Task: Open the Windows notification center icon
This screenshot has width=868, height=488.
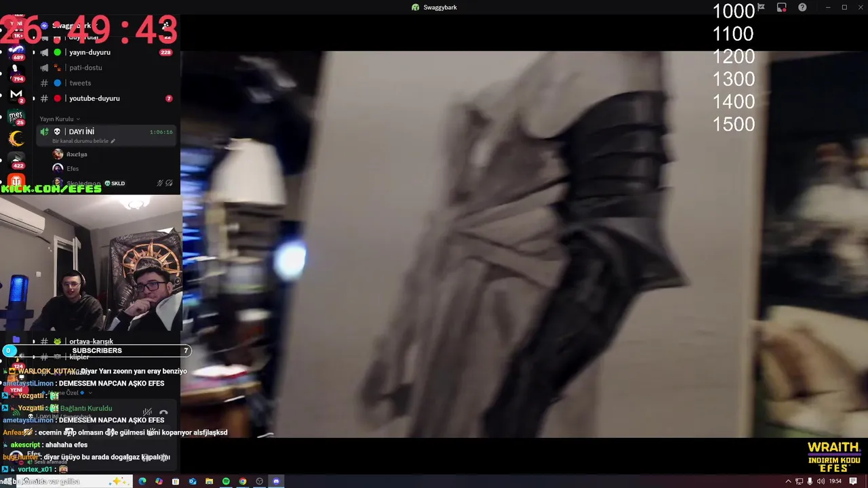Action: [853, 481]
